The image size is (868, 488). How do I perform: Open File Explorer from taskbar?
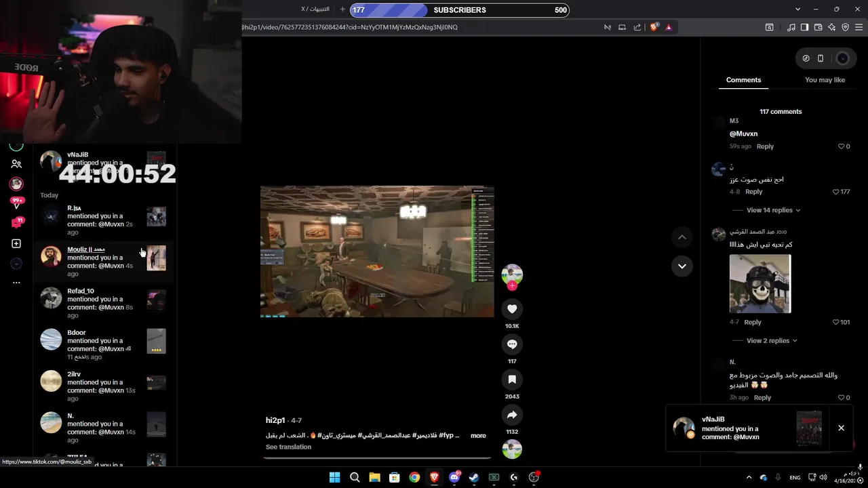click(x=374, y=477)
